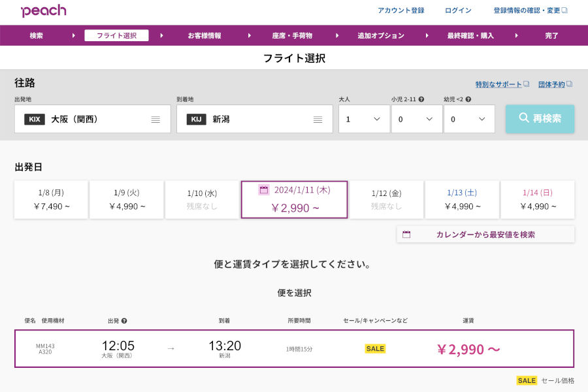
Task: Click calendar icon on 2024/1/11 date tile
Action: [x=264, y=189]
